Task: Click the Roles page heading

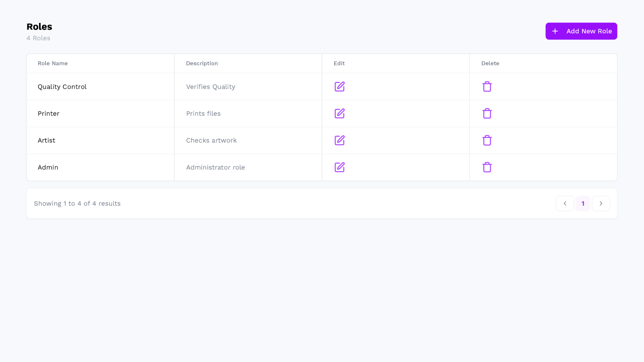Action: point(39,27)
